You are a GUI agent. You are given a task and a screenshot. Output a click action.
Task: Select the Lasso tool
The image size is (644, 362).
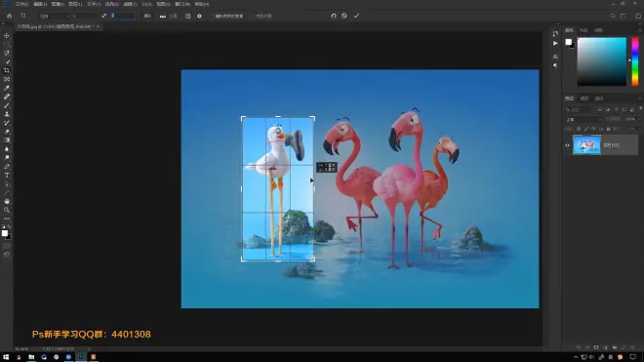[x=7, y=53]
